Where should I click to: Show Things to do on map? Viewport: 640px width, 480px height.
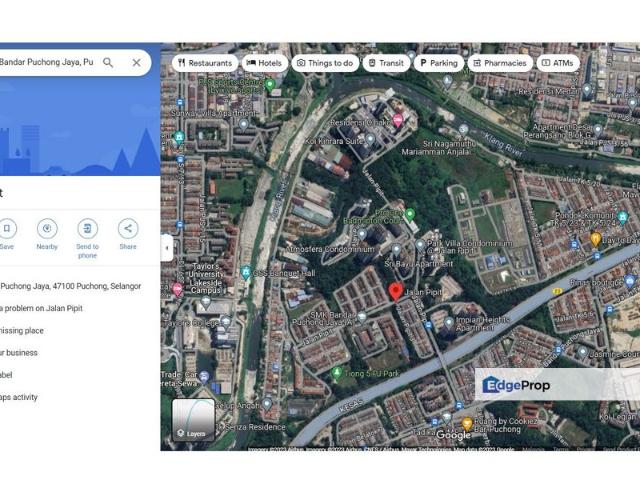coord(324,63)
